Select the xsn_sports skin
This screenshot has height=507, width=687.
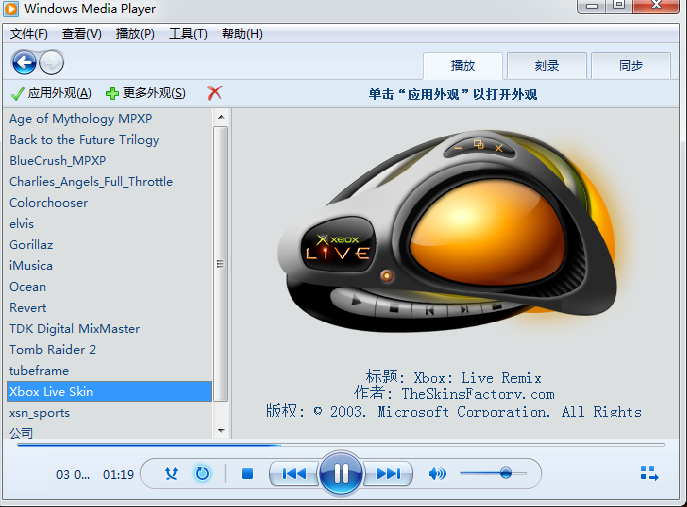pyautogui.click(x=110, y=413)
